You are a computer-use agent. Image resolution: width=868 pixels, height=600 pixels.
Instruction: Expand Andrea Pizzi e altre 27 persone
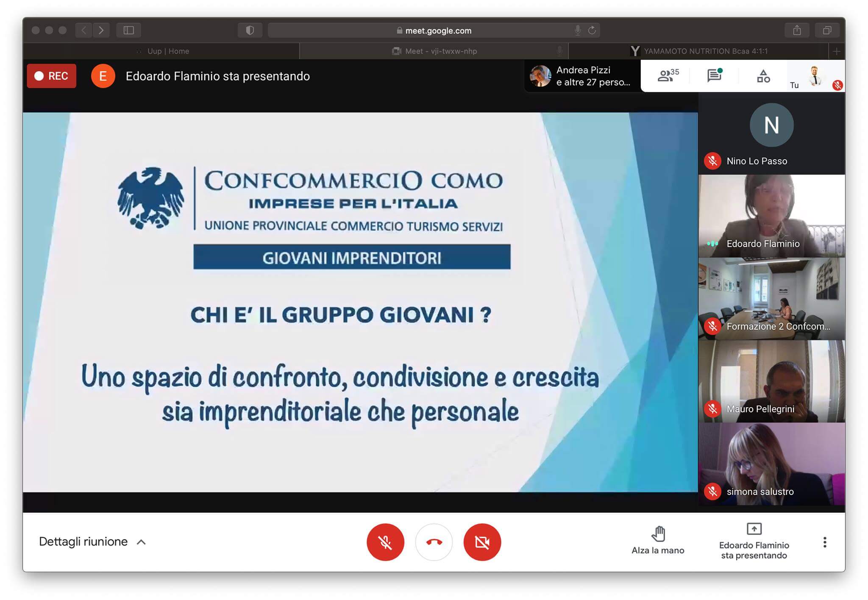click(x=582, y=76)
